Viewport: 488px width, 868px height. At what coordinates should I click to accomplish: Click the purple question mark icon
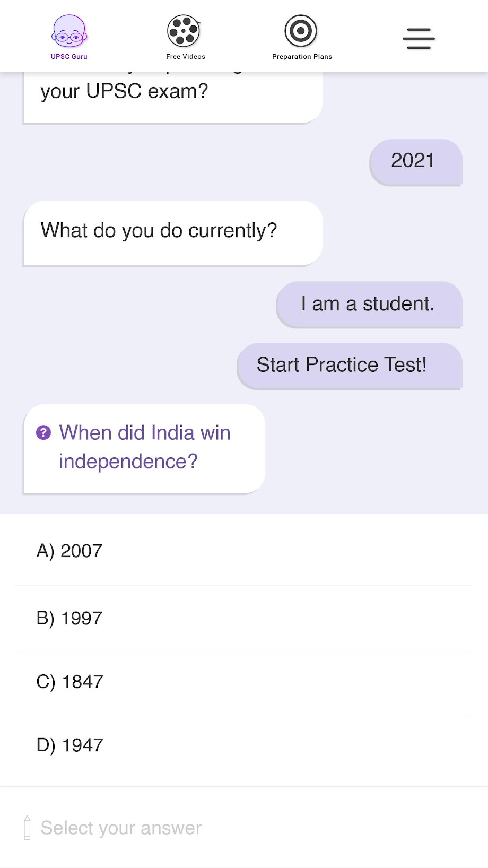tap(43, 433)
